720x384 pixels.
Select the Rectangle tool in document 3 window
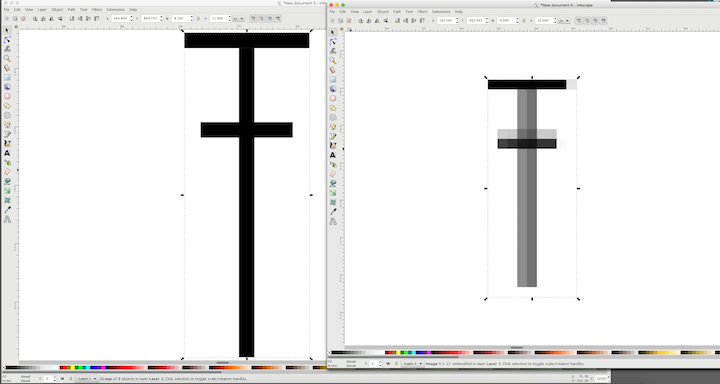click(7, 78)
